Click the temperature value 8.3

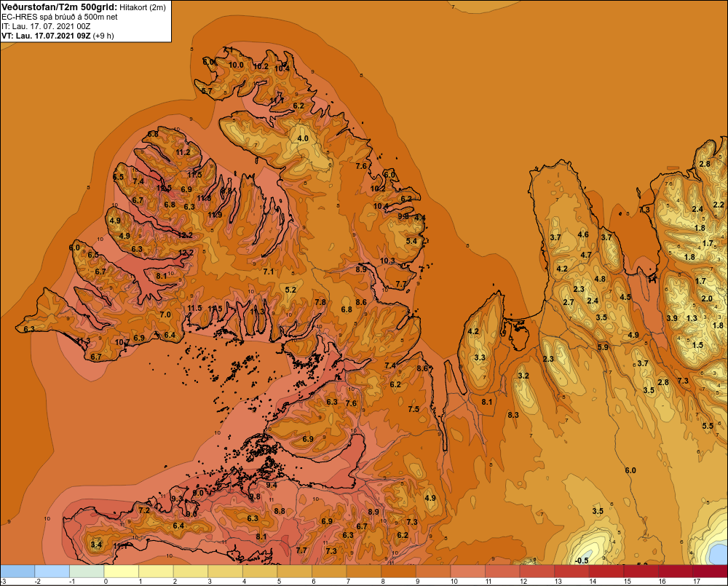[513, 415]
